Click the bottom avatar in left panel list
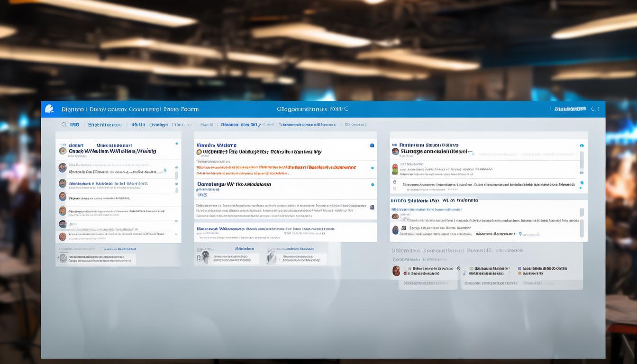This screenshot has width=637, height=364. [63, 237]
